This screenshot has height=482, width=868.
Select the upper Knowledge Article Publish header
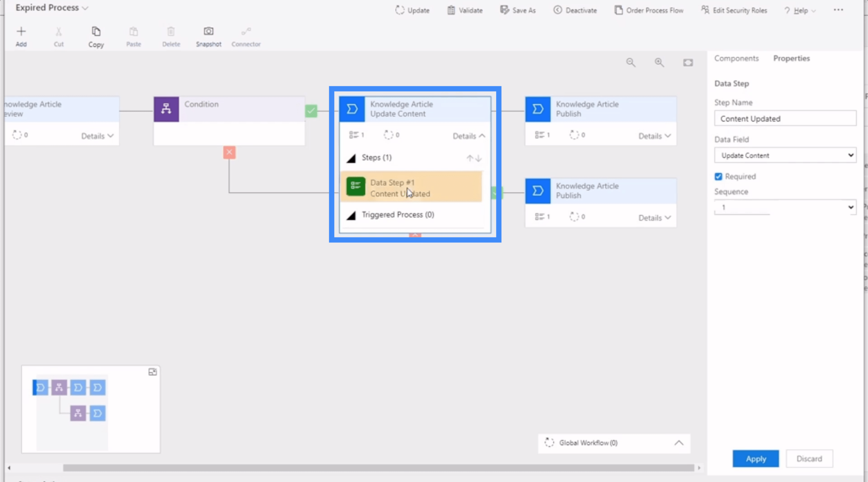tap(601, 109)
